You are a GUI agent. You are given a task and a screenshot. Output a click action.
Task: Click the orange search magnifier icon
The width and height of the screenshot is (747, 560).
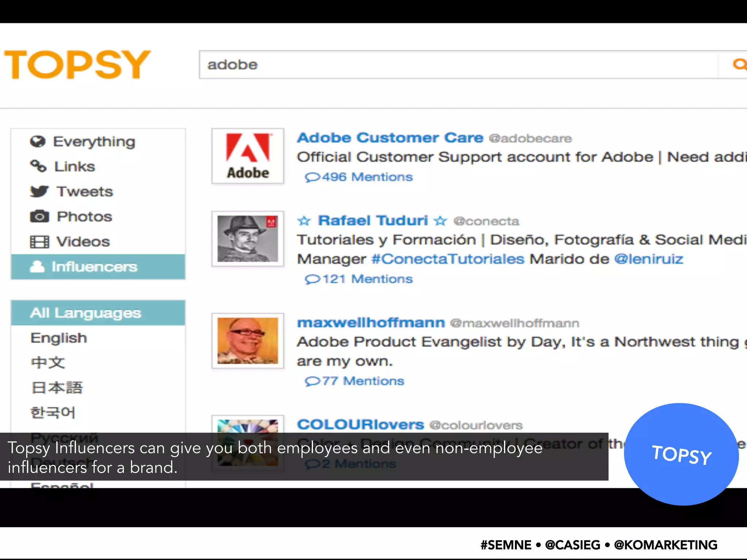click(x=740, y=65)
